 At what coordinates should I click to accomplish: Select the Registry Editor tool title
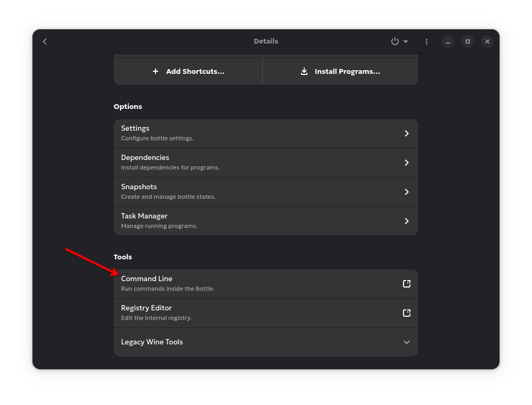[146, 308]
